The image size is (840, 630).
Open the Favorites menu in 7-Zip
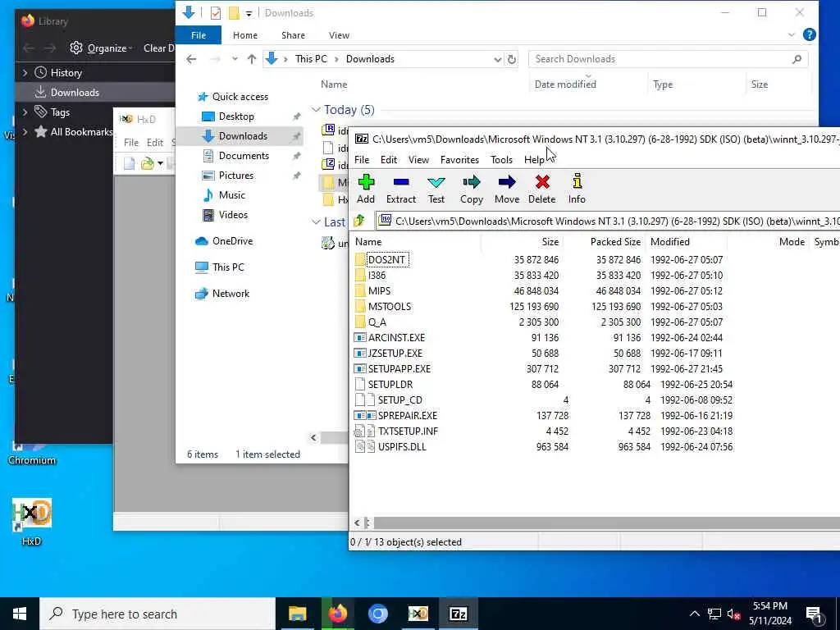coord(459,160)
